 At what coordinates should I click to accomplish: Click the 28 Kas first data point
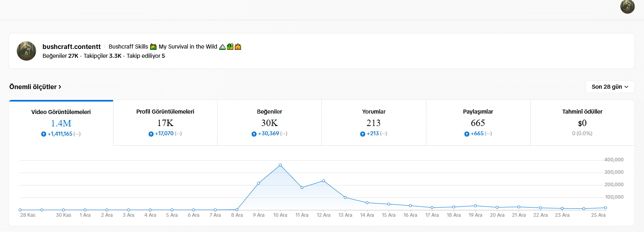(x=20, y=210)
